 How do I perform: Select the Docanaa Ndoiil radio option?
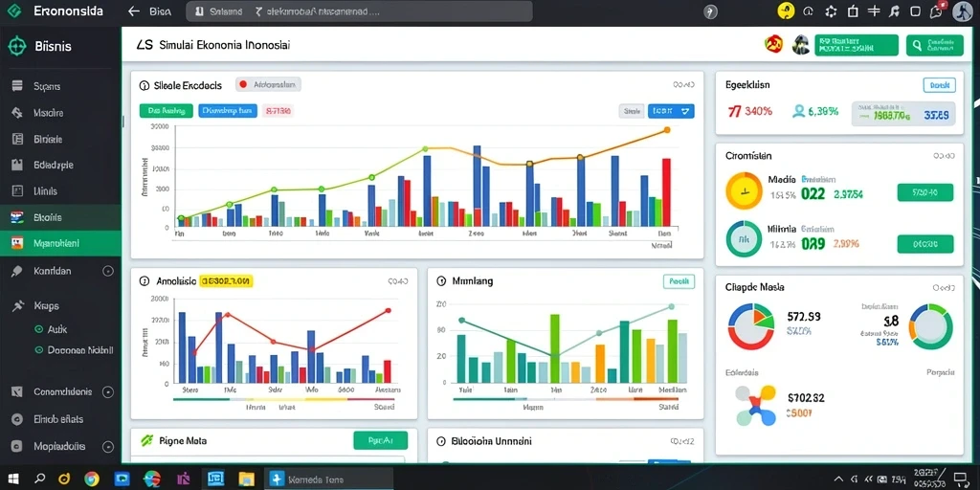38,350
